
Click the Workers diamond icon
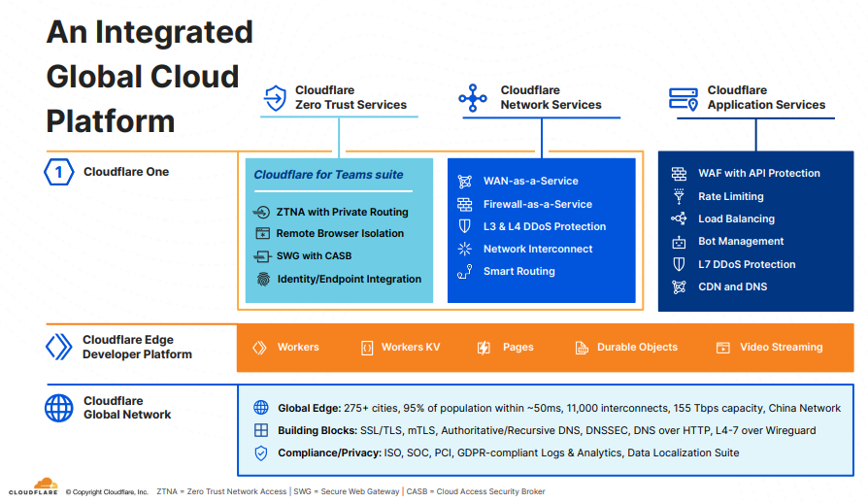[x=259, y=348]
